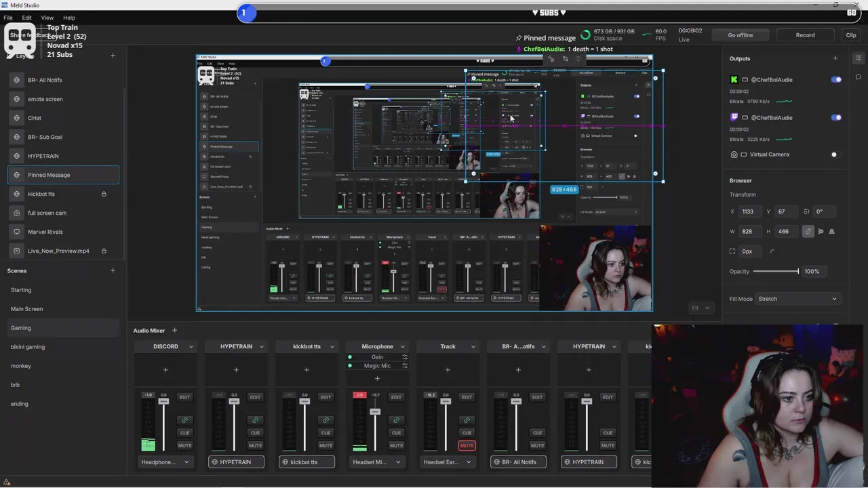The width and height of the screenshot is (868, 488).
Task: Expand the Microphone track header dropdown
Action: tap(402, 347)
